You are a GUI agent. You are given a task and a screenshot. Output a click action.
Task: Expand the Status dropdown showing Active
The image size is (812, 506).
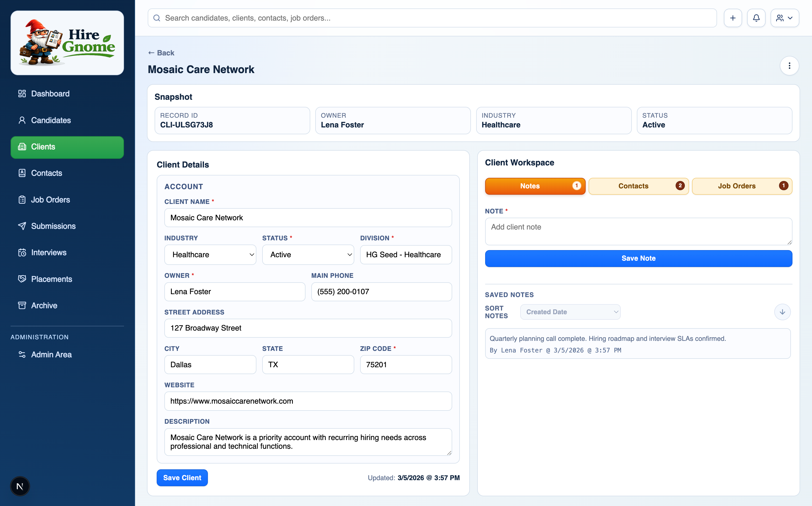308,255
